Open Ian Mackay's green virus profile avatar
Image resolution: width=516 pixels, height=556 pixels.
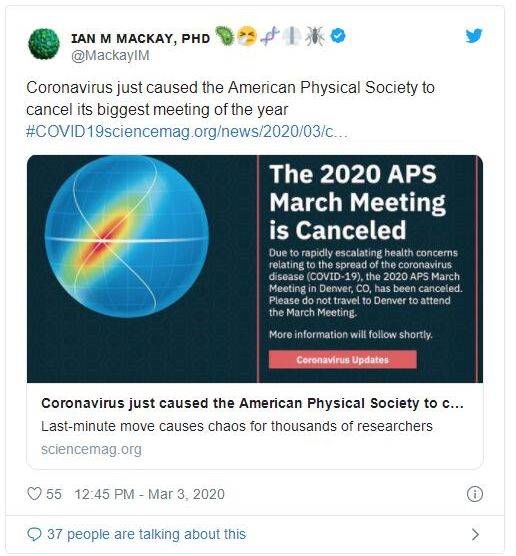[44, 44]
